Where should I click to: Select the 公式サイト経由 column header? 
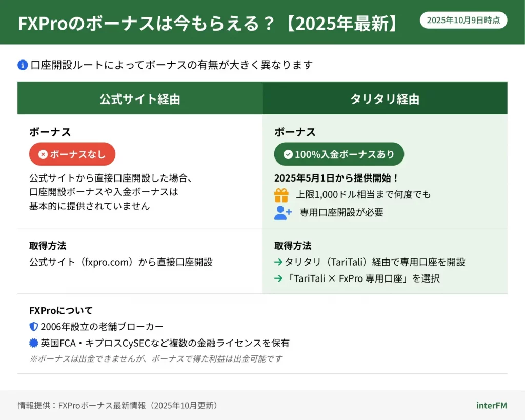[x=140, y=99]
